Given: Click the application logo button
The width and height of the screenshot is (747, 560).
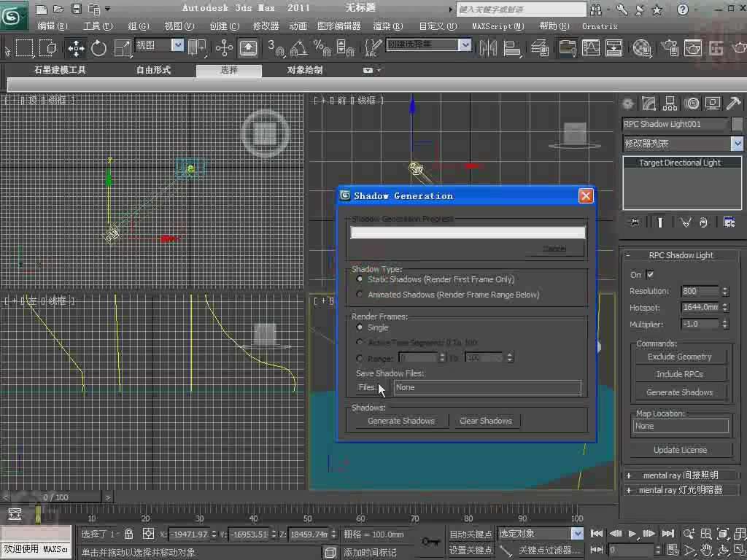Looking at the screenshot, I should [13, 17].
